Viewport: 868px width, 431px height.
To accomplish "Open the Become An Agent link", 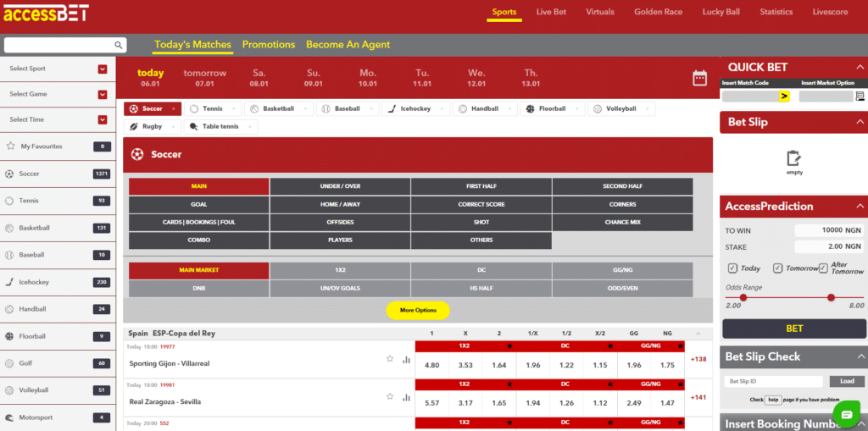I will point(348,45).
